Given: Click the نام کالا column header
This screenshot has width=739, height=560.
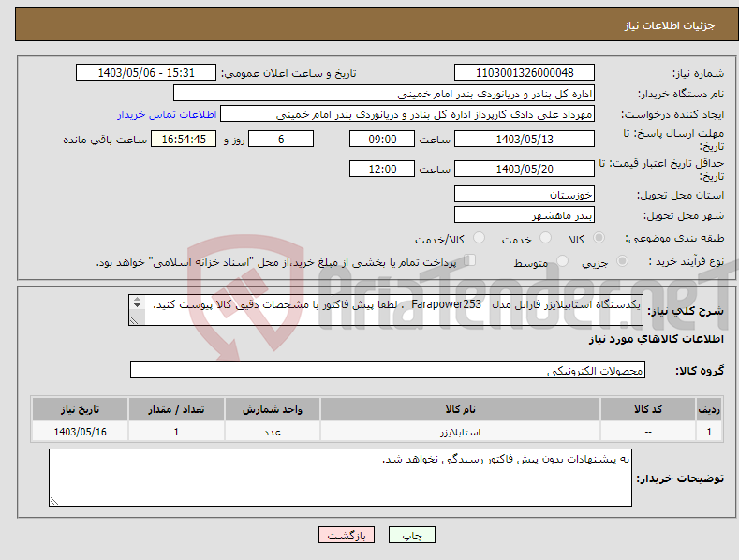Looking at the screenshot, I should click(460, 409).
